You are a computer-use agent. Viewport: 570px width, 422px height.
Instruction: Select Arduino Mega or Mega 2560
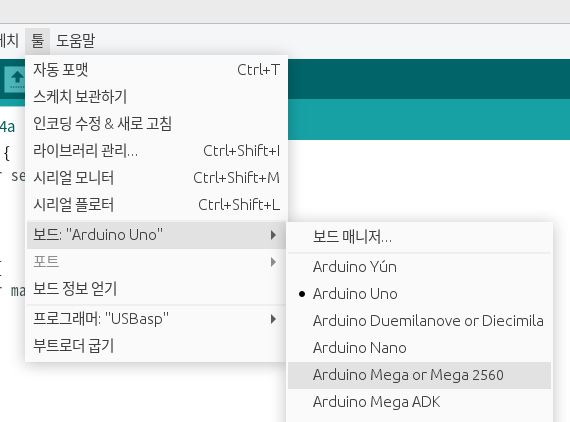point(420,375)
